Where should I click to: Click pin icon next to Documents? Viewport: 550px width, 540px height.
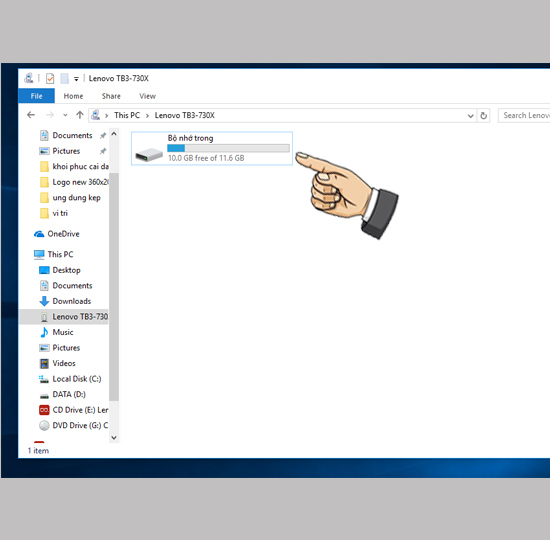(x=103, y=135)
